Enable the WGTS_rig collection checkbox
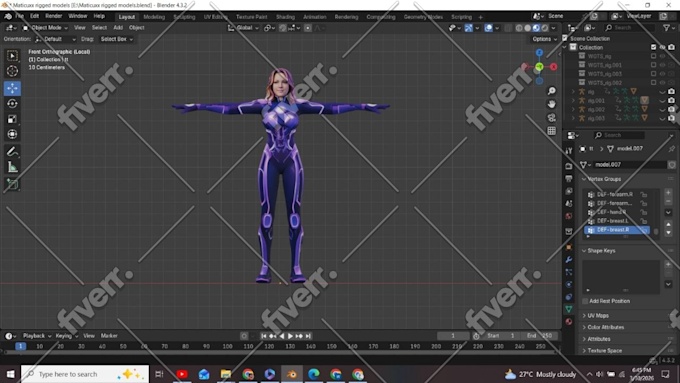Viewport: 680px width, 383px height. coord(654,56)
